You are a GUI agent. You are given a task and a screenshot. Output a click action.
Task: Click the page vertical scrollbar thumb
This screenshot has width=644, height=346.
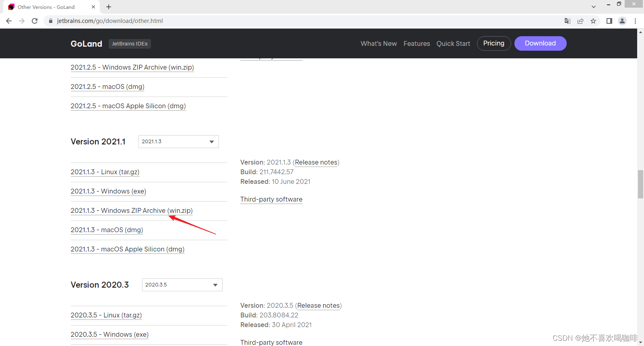point(640,184)
